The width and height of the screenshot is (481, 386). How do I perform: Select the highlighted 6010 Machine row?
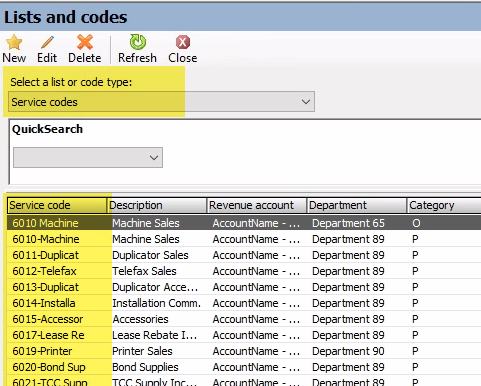[244, 223]
